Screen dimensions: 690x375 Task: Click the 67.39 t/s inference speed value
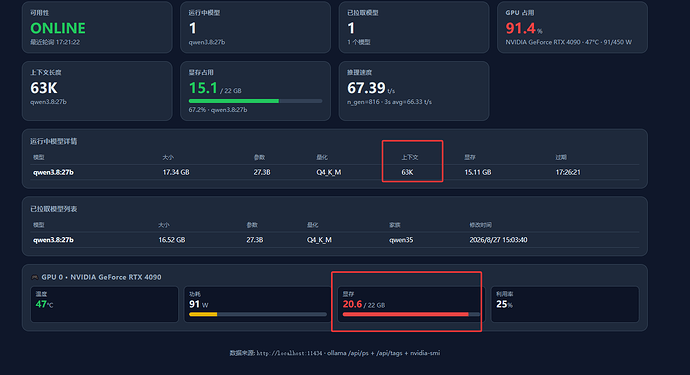click(371, 88)
